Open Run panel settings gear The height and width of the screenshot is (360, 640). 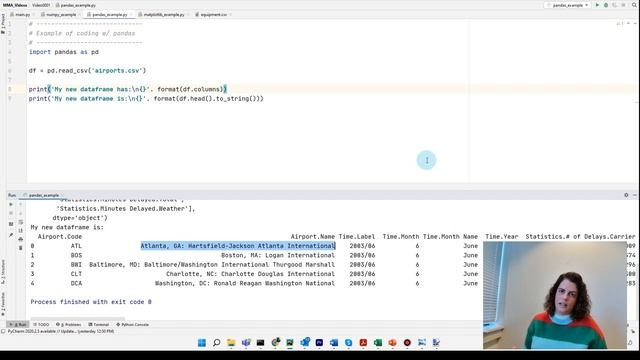626,195
